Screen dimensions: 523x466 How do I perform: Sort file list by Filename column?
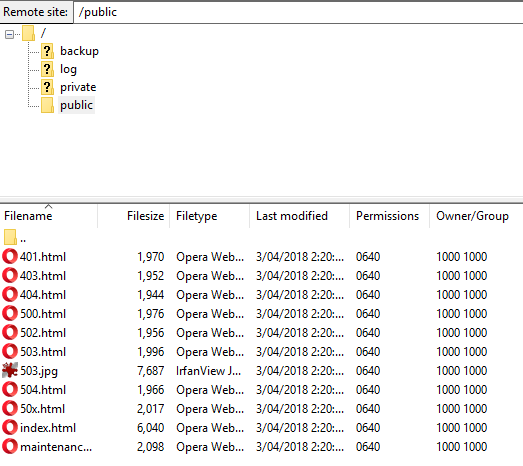(x=49, y=216)
